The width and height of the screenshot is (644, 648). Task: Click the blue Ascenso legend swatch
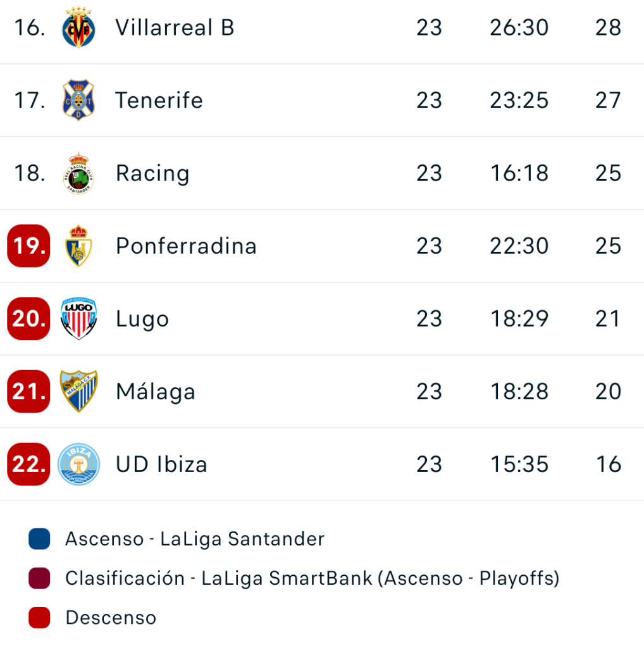click(39, 539)
